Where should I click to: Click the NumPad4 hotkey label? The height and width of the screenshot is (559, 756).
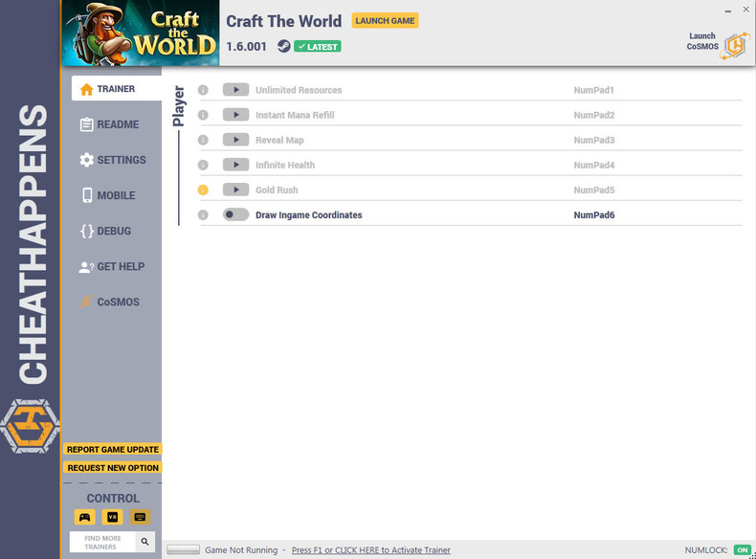pos(594,166)
